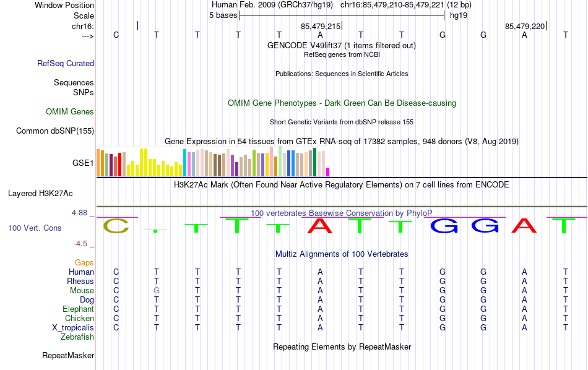Select the Elephant species label

(x=79, y=309)
